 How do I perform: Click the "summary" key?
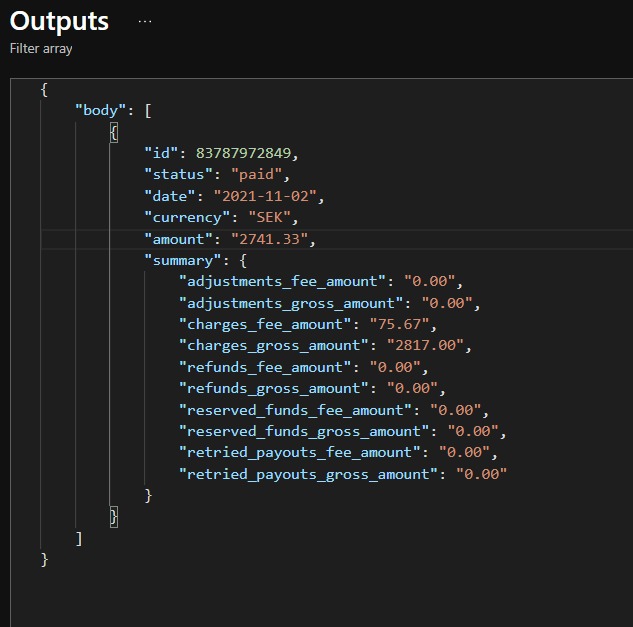pos(183,260)
